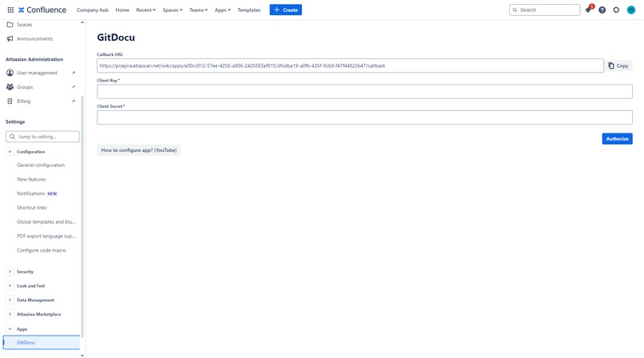Open the Teams dropdown menu
The width and height of the screenshot is (644, 358).
coord(198,10)
